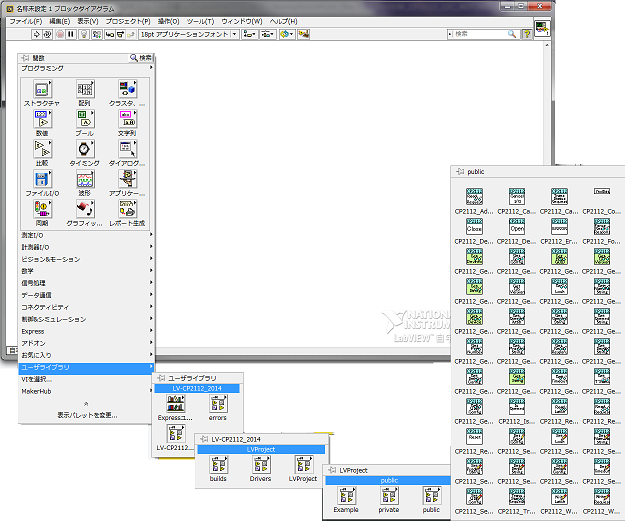Expand the Express palette category
This screenshot has height=521, width=625.
tap(86, 331)
